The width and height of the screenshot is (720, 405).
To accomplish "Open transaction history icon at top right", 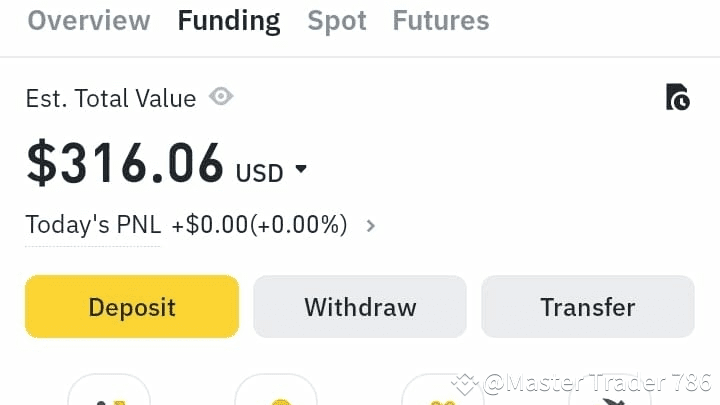I will click(x=678, y=97).
